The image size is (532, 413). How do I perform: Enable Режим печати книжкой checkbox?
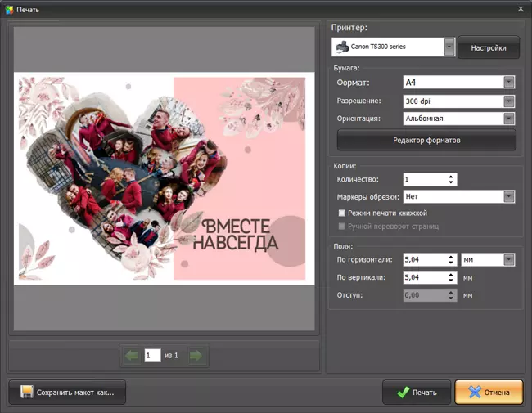pos(342,213)
